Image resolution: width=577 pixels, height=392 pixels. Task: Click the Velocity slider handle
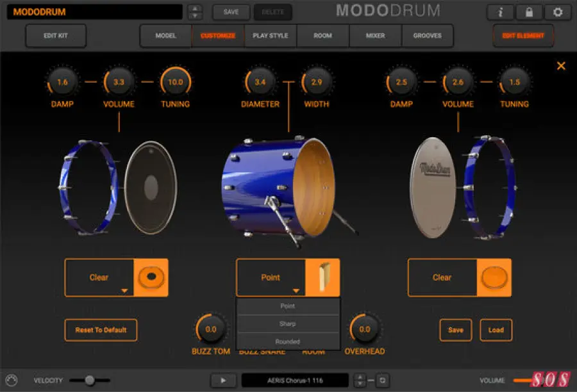tap(90, 380)
